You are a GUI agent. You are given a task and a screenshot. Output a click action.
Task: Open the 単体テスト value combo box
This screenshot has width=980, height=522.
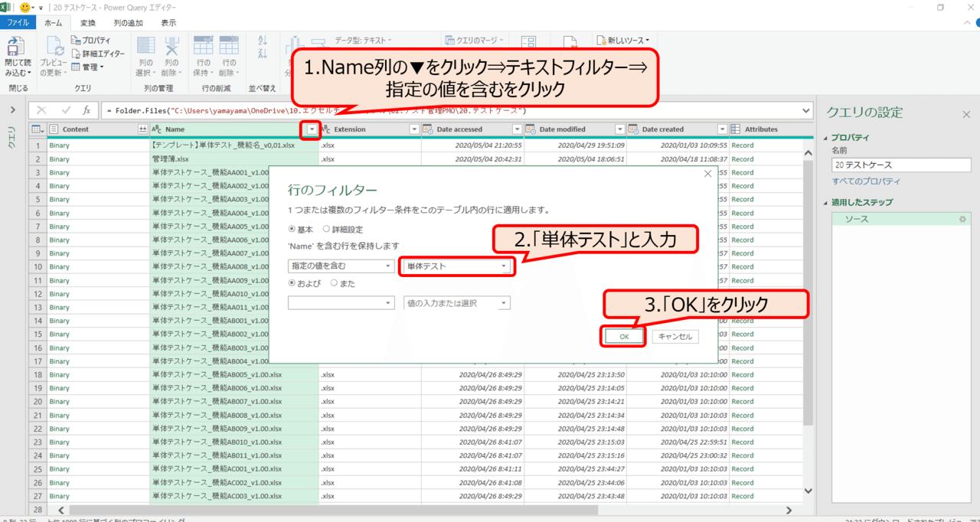click(x=457, y=266)
